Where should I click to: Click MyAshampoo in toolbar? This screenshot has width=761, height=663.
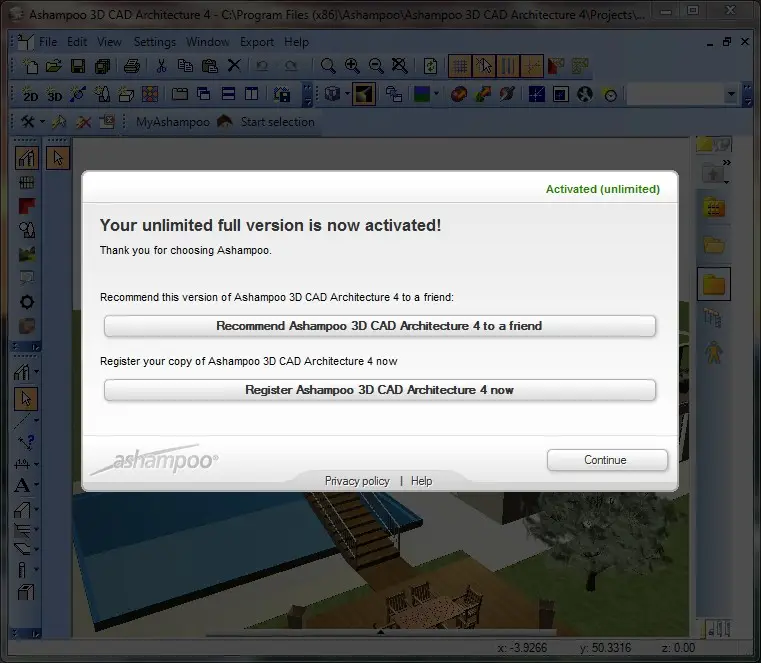click(173, 122)
